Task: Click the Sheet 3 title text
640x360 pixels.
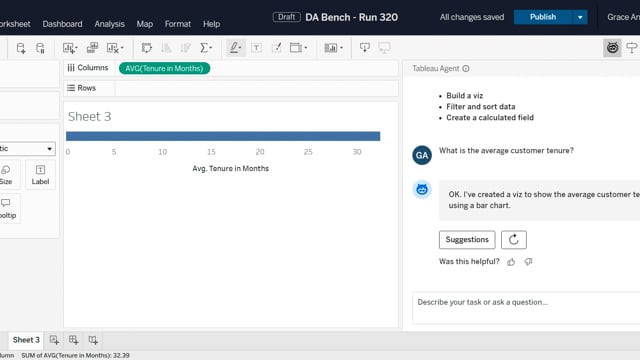Action: pos(89,117)
